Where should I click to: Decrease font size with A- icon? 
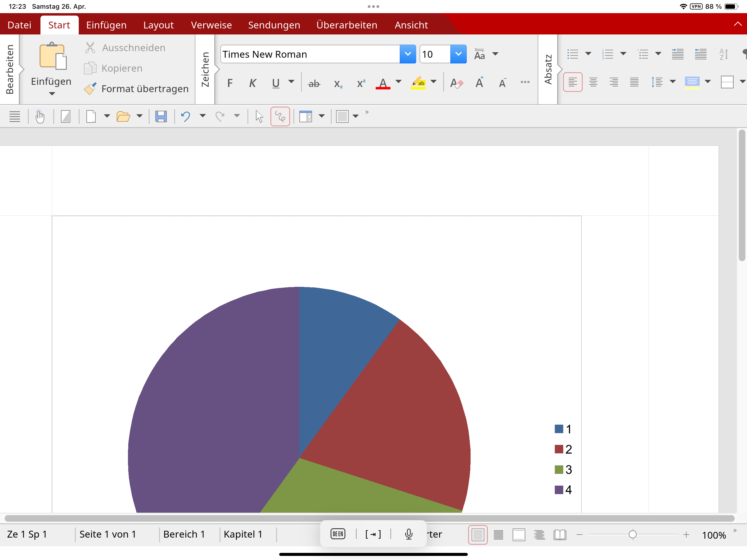(503, 82)
